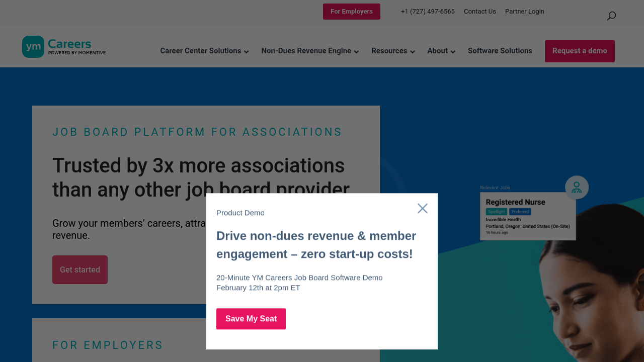This screenshot has width=644, height=362.
Task: Close the Product Demo popup
Action: click(x=423, y=208)
